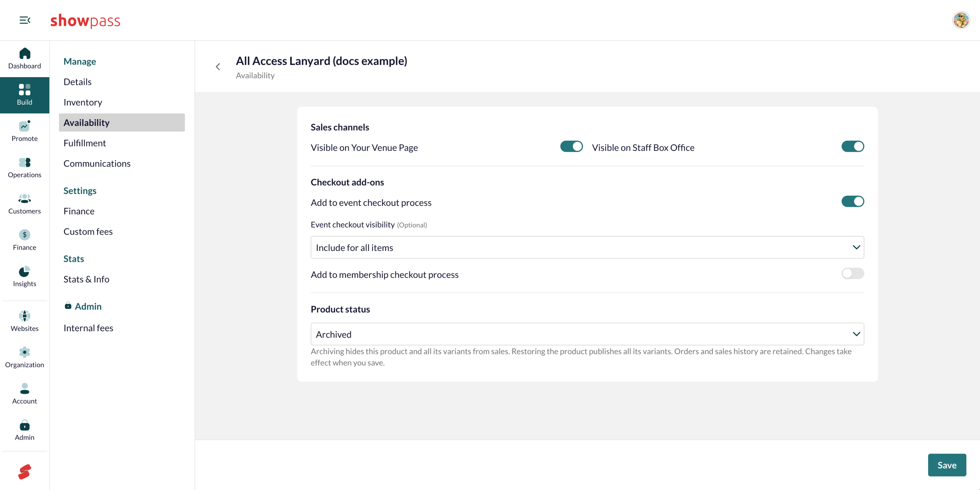Open the Stats & Info menu item

coord(122,279)
